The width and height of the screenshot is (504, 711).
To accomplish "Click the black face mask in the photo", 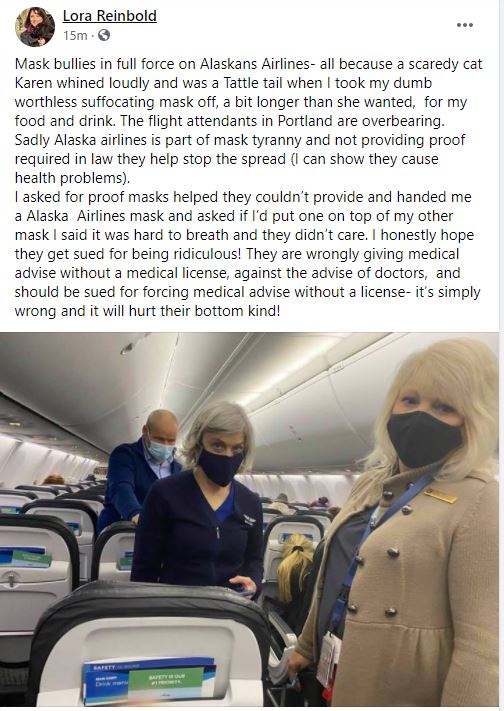I will point(424,439).
